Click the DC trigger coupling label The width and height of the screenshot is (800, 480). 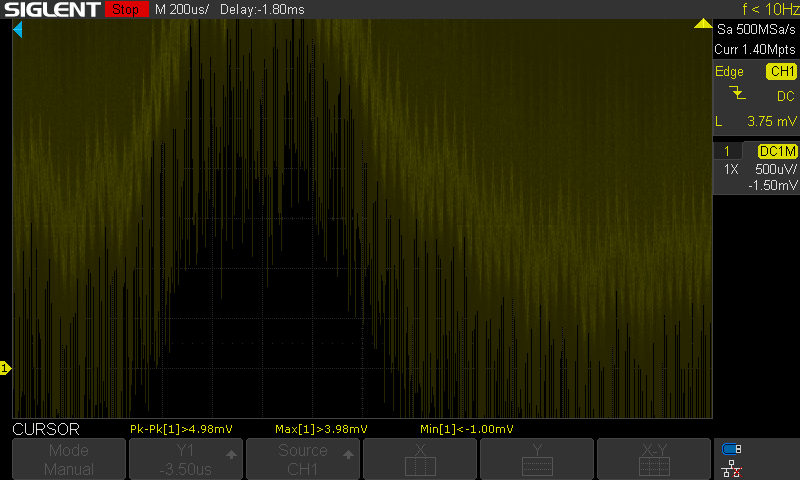click(786, 96)
